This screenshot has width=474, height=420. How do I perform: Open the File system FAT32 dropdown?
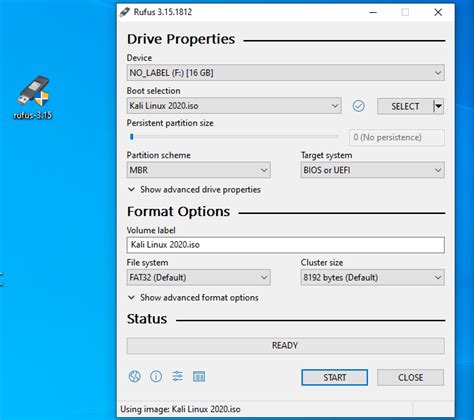coord(198,277)
